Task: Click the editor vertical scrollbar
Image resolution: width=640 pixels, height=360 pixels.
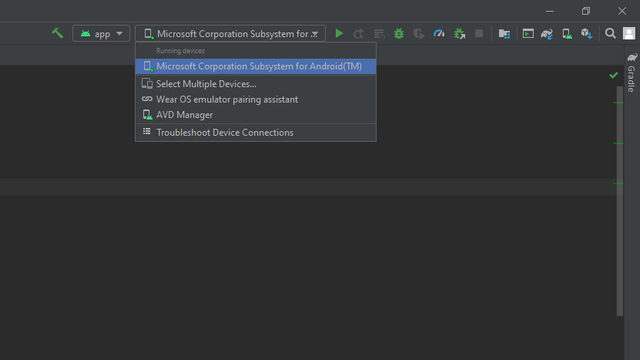Action: pyautogui.click(x=620, y=200)
